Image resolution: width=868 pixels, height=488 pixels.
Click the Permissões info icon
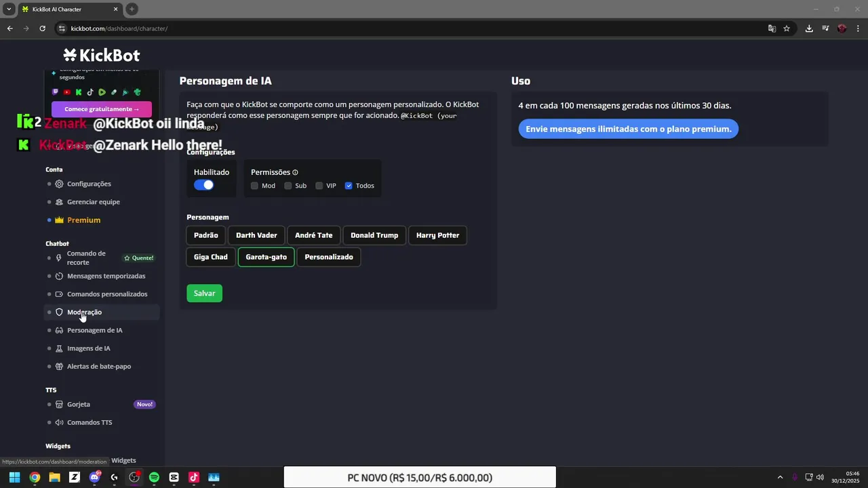point(295,173)
